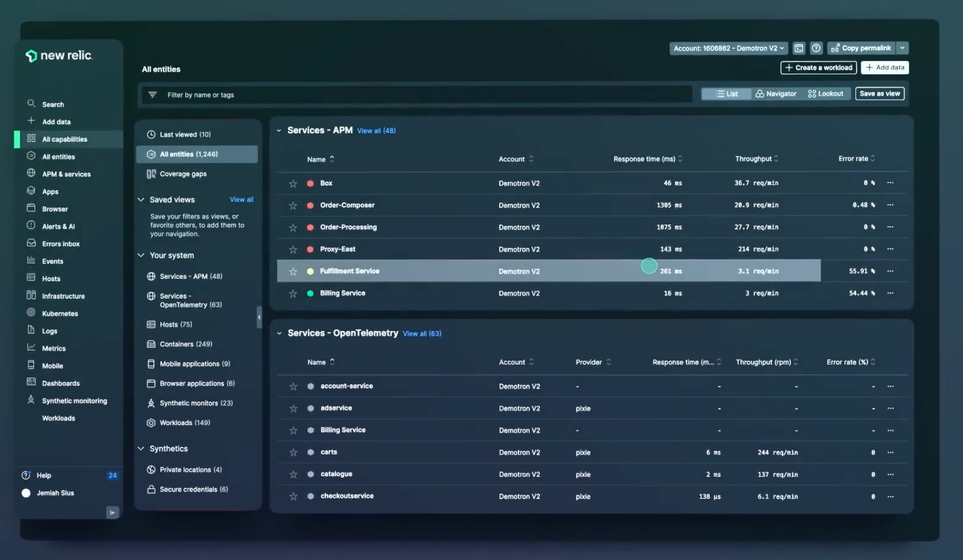The width and height of the screenshot is (963, 560).
Task: Star the Order-Composer service
Action: click(293, 205)
